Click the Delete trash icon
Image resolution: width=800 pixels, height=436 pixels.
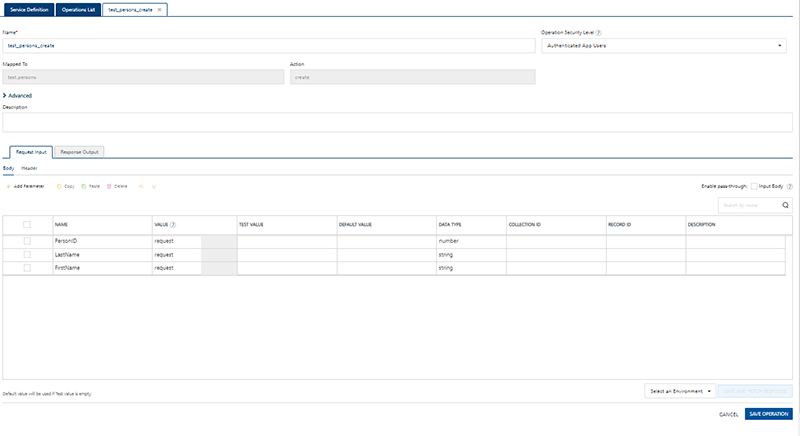coord(109,186)
